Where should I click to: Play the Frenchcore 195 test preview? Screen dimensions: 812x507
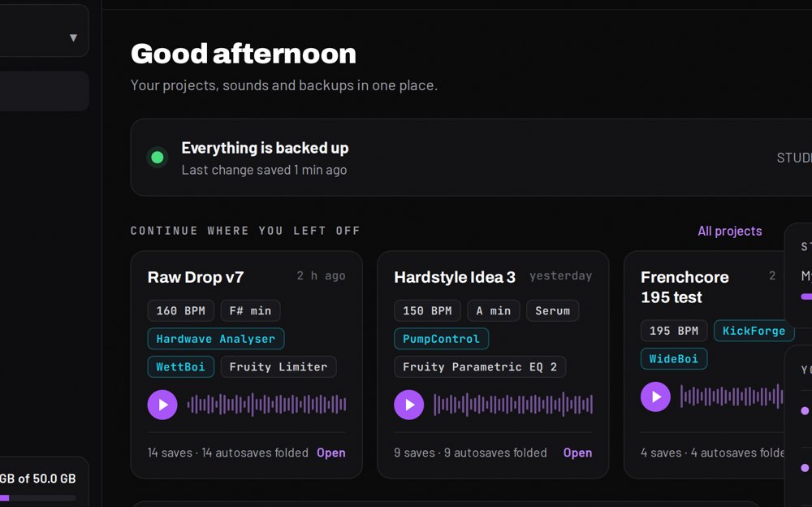click(655, 396)
